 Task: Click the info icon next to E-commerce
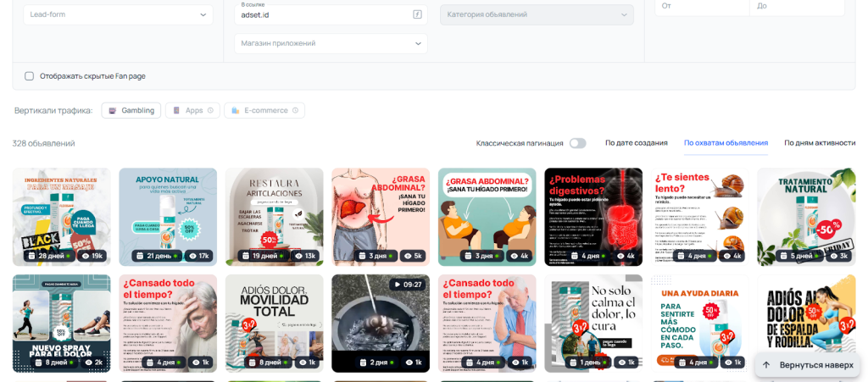click(297, 110)
